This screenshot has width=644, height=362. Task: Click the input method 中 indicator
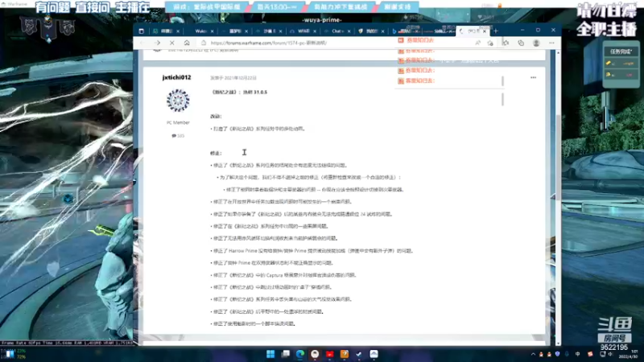click(x=577, y=354)
